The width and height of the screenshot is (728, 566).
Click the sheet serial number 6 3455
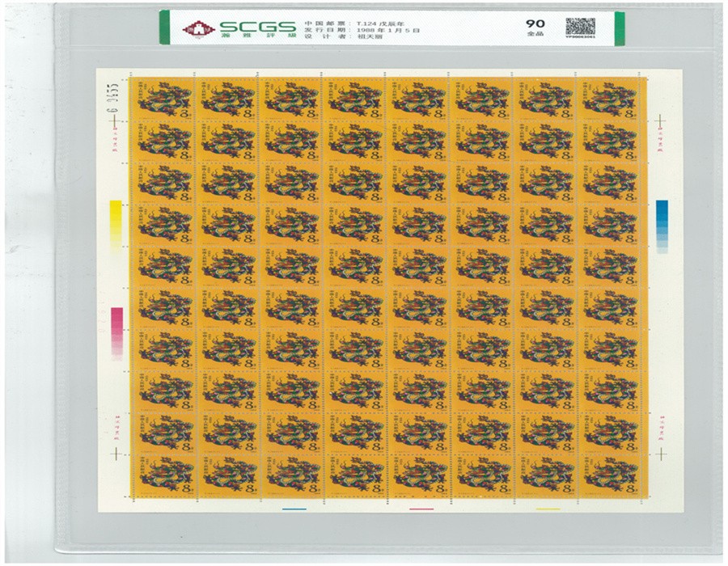point(115,96)
